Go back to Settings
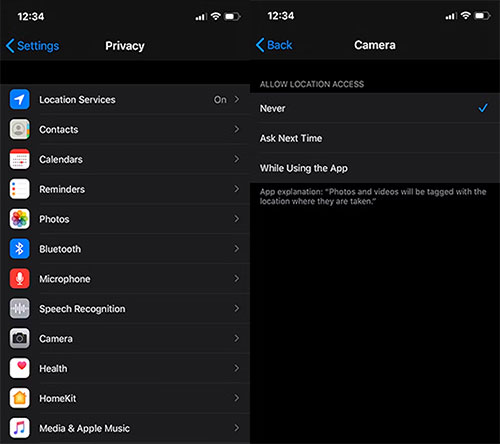 point(32,46)
